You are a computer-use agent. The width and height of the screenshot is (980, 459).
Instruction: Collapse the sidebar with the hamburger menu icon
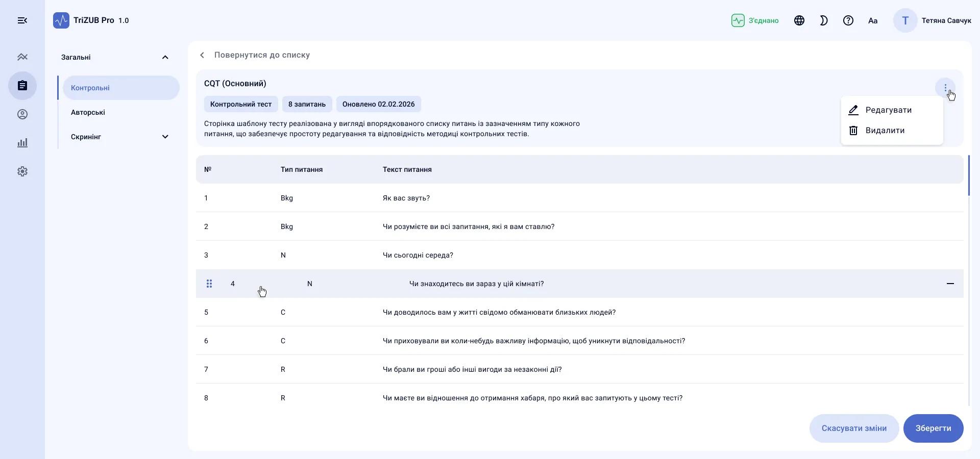click(22, 20)
